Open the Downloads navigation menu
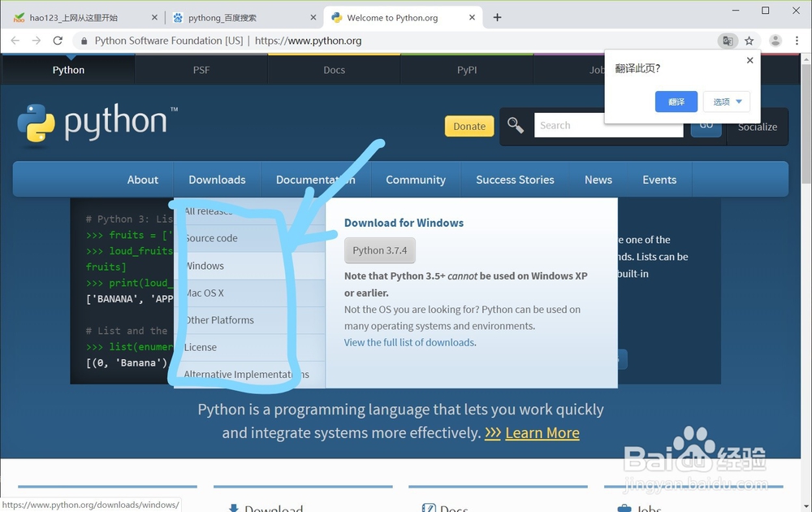 [217, 180]
